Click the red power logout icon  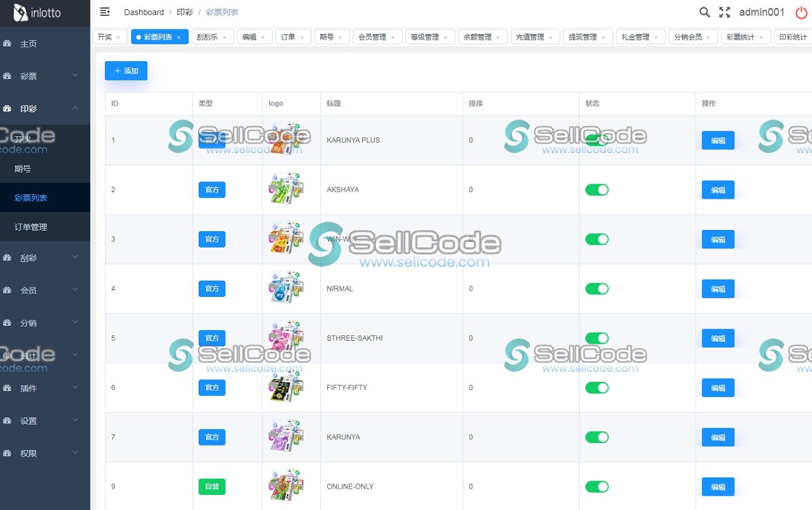801,12
